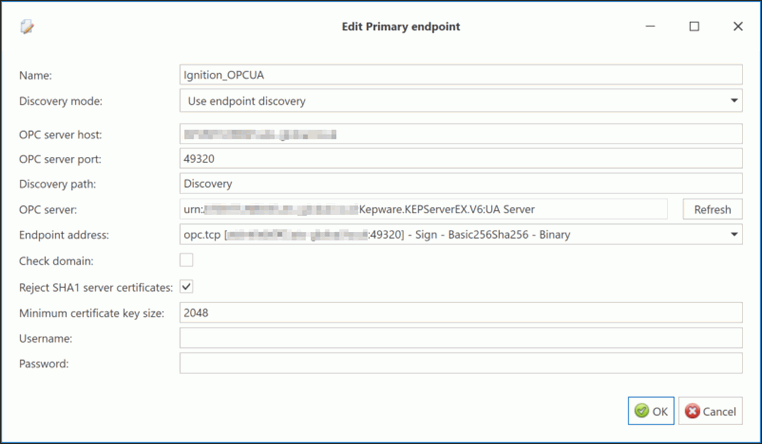Focus the Minimum certificate key size field
The image size is (762, 444).
pyautogui.click(x=461, y=312)
